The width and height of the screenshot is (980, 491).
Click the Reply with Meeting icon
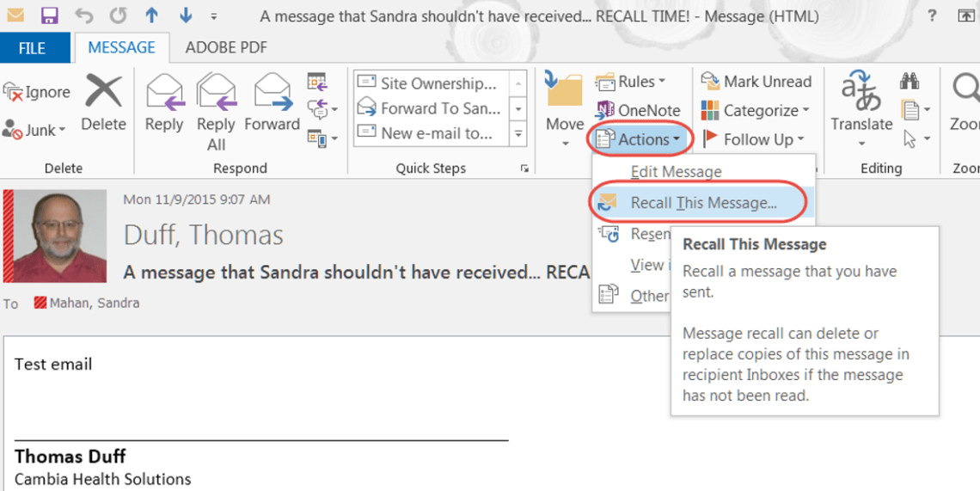tap(317, 82)
